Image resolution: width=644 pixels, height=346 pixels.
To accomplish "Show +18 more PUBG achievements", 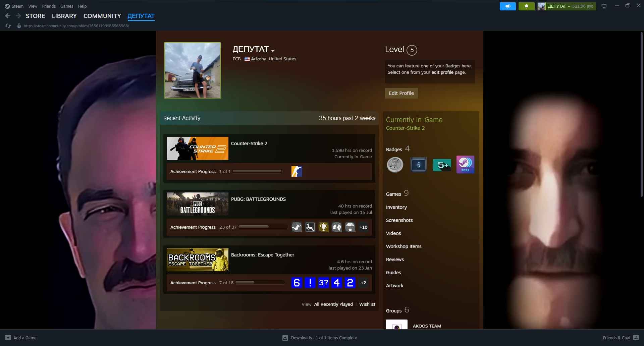I will point(363,227).
